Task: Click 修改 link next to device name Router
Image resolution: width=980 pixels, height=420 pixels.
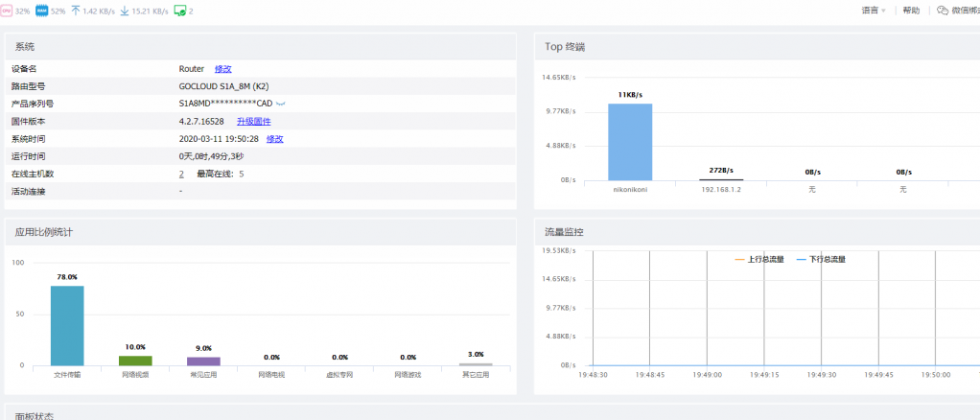Action: [x=223, y=69]
